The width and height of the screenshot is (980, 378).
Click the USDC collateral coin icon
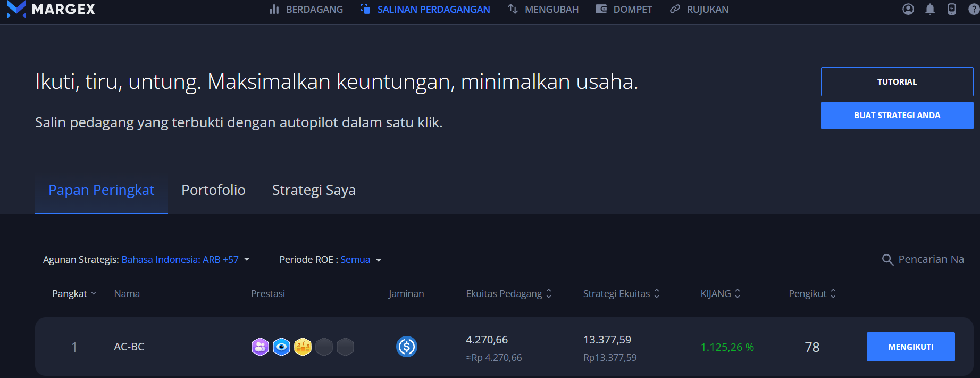point(407,347)
